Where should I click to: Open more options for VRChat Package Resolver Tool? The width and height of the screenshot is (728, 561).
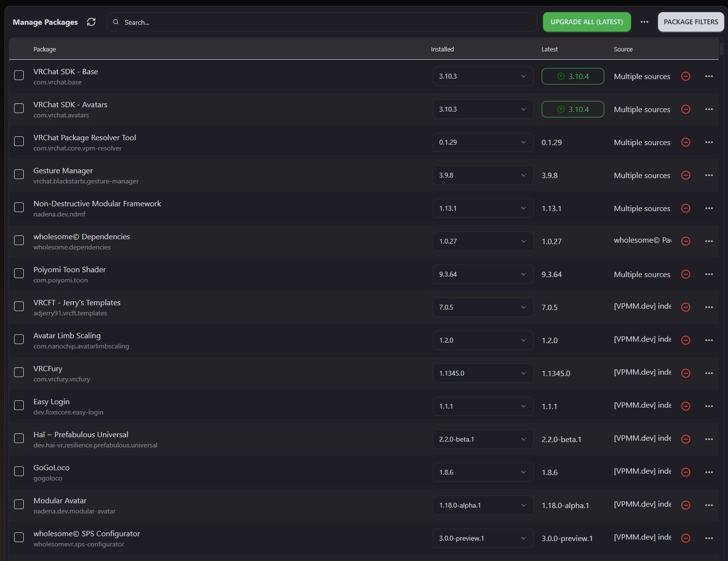(709, 142)
